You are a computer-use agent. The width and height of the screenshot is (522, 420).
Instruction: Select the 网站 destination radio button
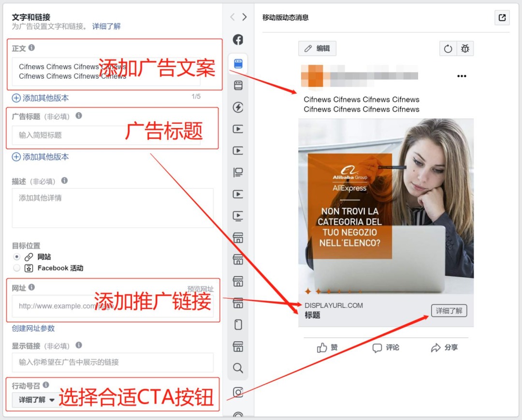tap(17, 257)
